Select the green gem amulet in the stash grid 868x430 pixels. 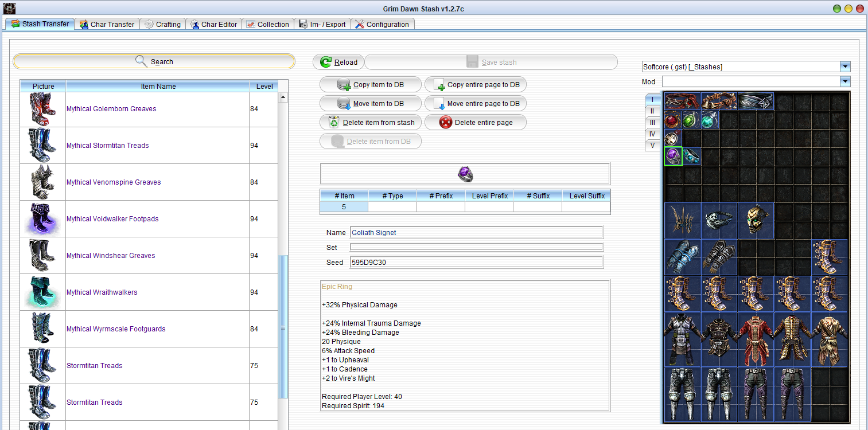[691, 120]
